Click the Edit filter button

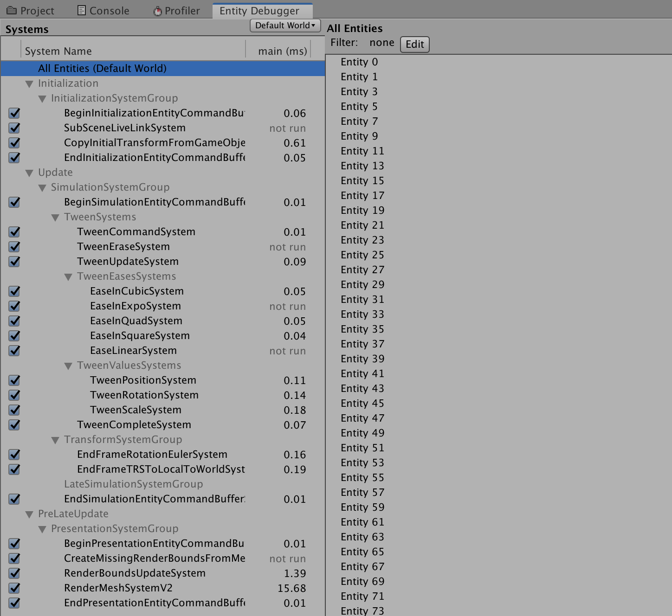(x=414, y=44)
